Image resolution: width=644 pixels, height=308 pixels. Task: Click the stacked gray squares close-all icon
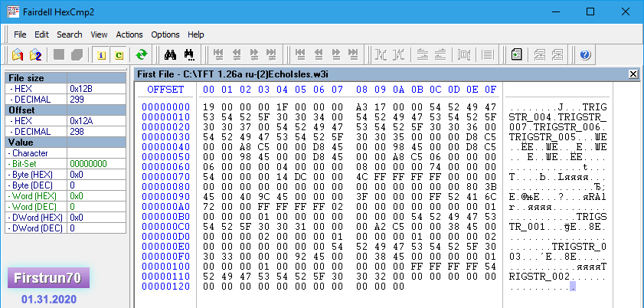coord(77,54)
